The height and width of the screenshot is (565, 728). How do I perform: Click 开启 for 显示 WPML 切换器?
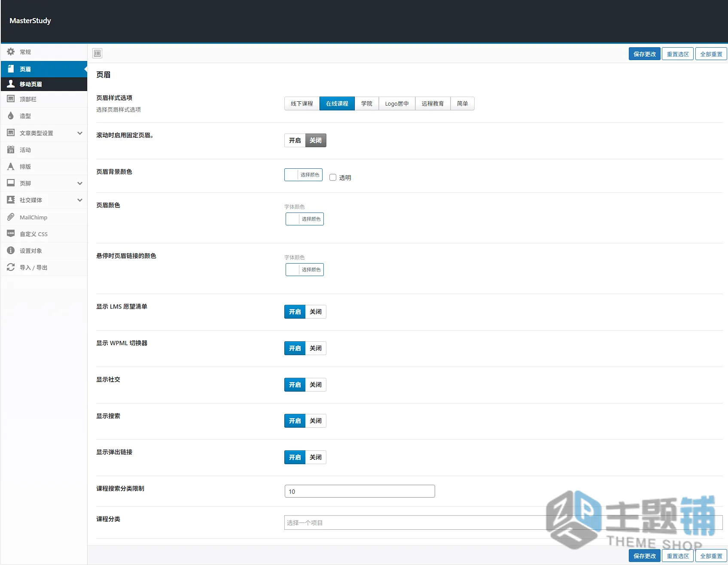(295, 348)
